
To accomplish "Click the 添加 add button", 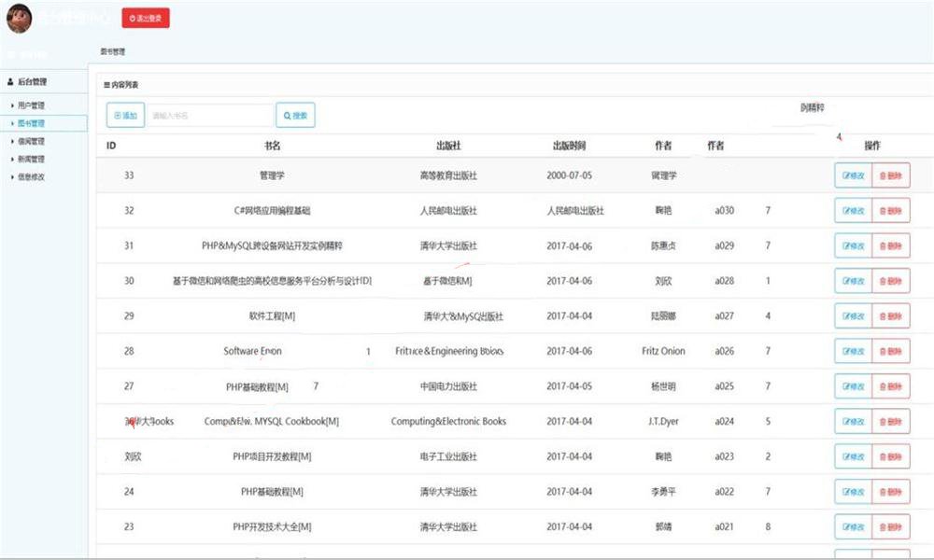I will pos(125,115).
